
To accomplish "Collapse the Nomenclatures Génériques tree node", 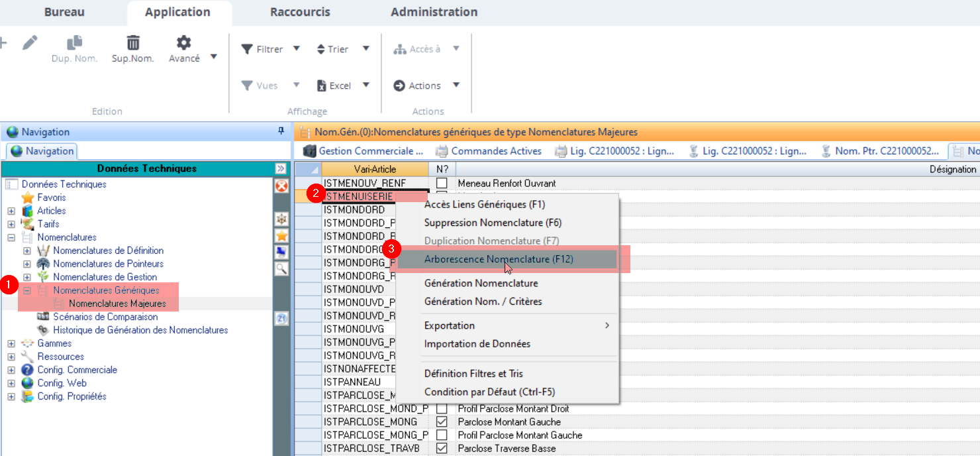I will [x=27, y=290].
